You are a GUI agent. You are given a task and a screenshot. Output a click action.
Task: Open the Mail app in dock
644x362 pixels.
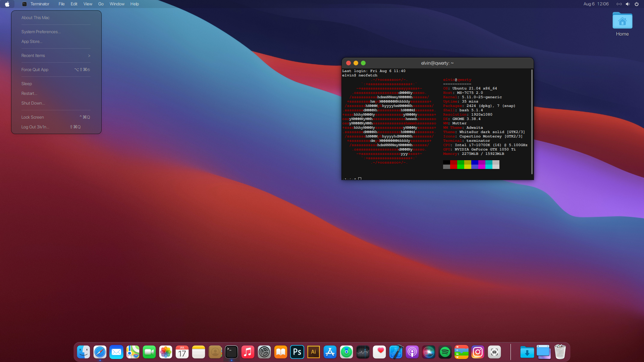[116, 352]
